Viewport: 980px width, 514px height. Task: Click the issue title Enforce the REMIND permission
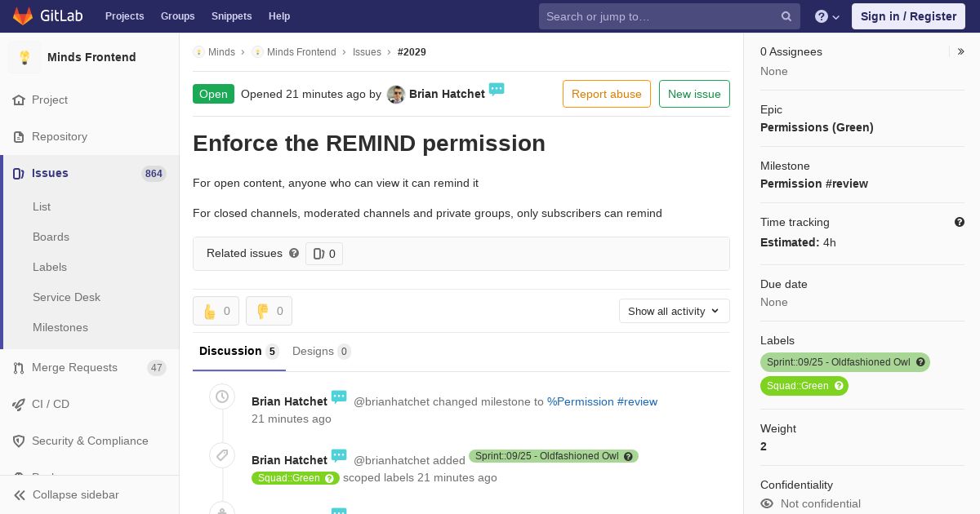(369, 143)
